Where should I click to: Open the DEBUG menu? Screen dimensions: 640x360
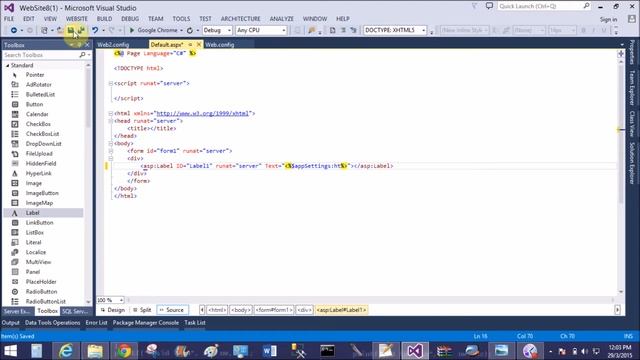tap(130, 19)
